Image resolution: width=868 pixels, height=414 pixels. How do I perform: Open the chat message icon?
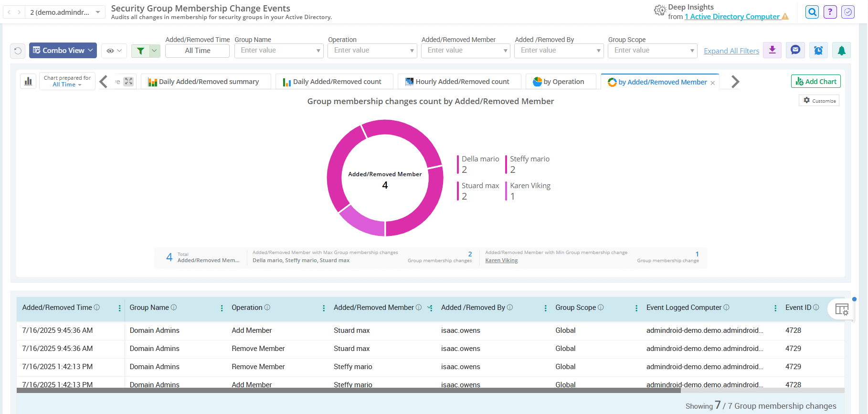point(795,50)
